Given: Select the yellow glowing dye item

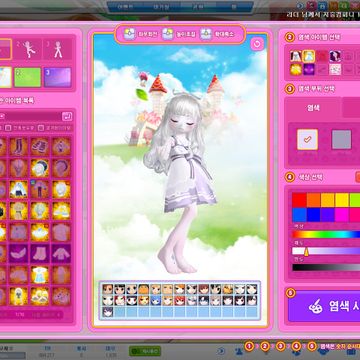Looking at the screenshot, I should click(x=295, y=69).
